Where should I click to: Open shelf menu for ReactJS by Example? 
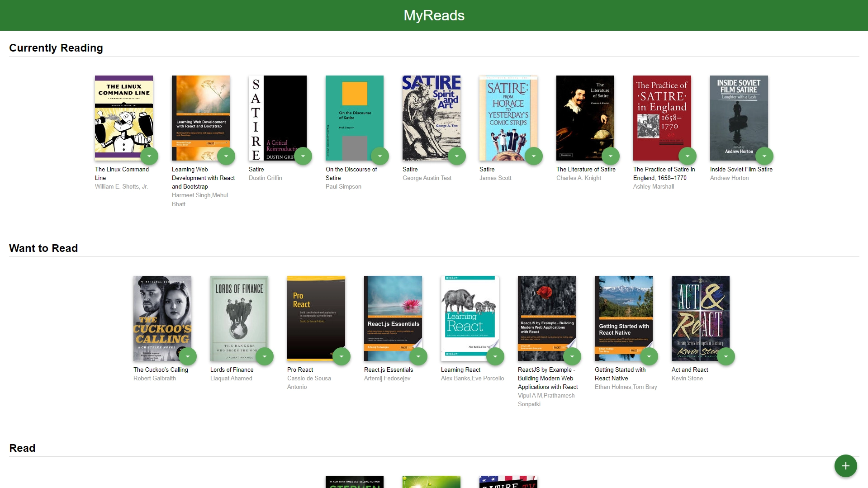point(572,356)
